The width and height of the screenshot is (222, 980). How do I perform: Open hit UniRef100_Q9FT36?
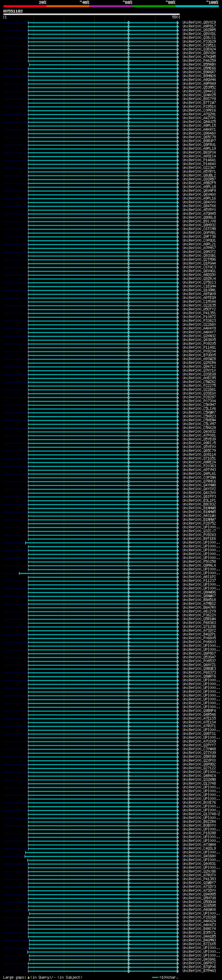(x=199, y=237)
